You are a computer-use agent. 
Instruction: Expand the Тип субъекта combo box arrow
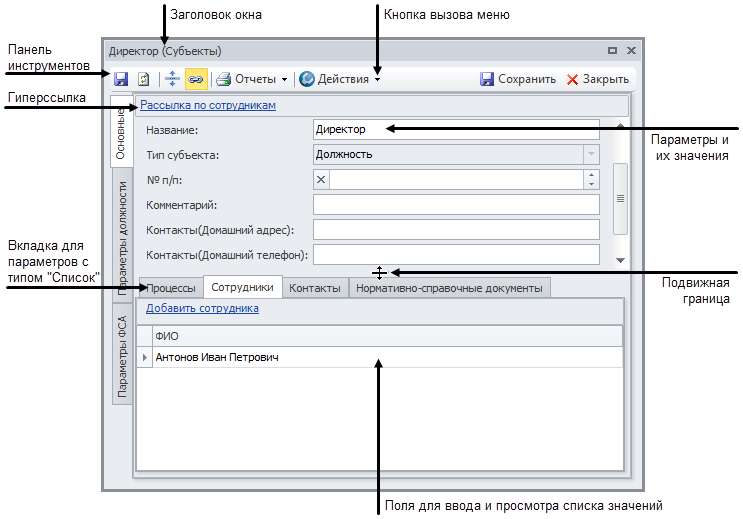[591, 154]
